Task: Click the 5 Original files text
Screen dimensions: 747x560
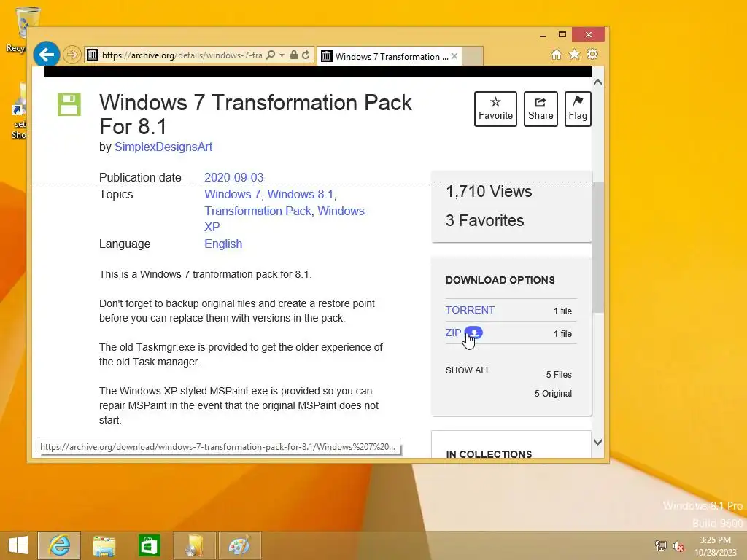Action: 553,393
